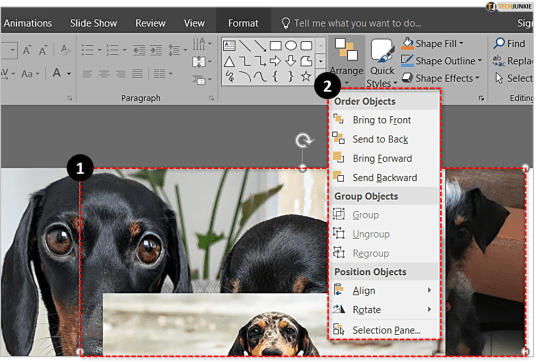Select the Right Arrow shape
Viewport: 536px width, 363px height.
275,61
